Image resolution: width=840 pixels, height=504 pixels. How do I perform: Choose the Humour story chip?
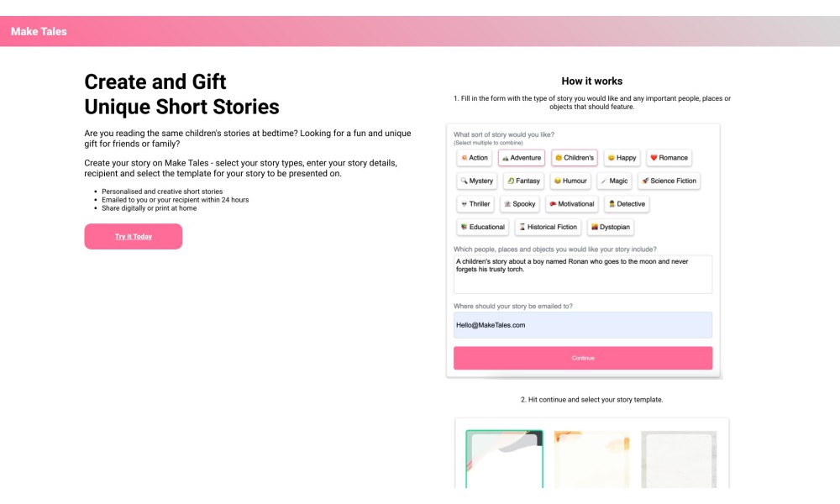point(570,181)
